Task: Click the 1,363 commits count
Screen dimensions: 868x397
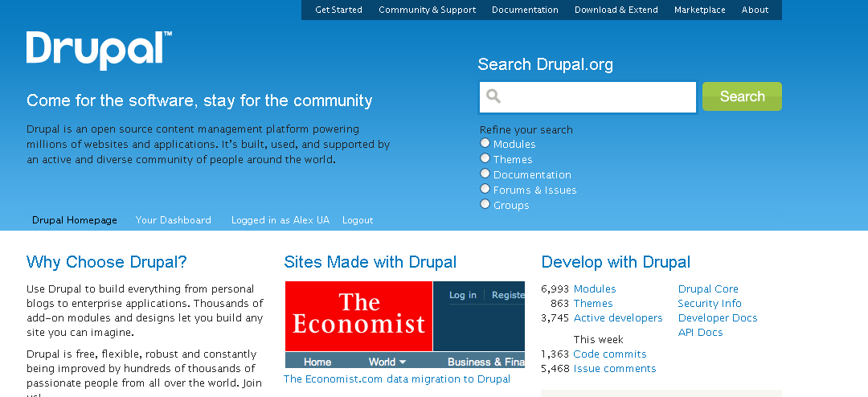Action: [555, 354]
